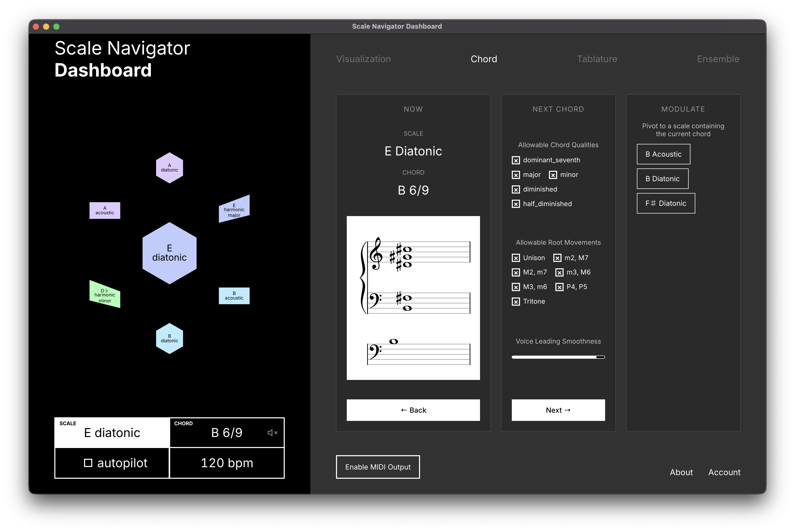Open the Tablature tab
Image resolution: width=795 pixels, height=532 pixels.
click(x=597, y=59)
